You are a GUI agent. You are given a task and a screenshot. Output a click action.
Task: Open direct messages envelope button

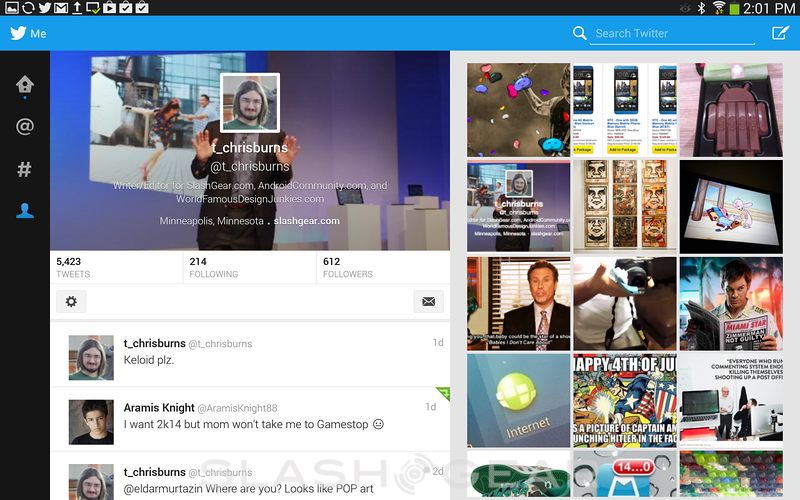point(428,301)
